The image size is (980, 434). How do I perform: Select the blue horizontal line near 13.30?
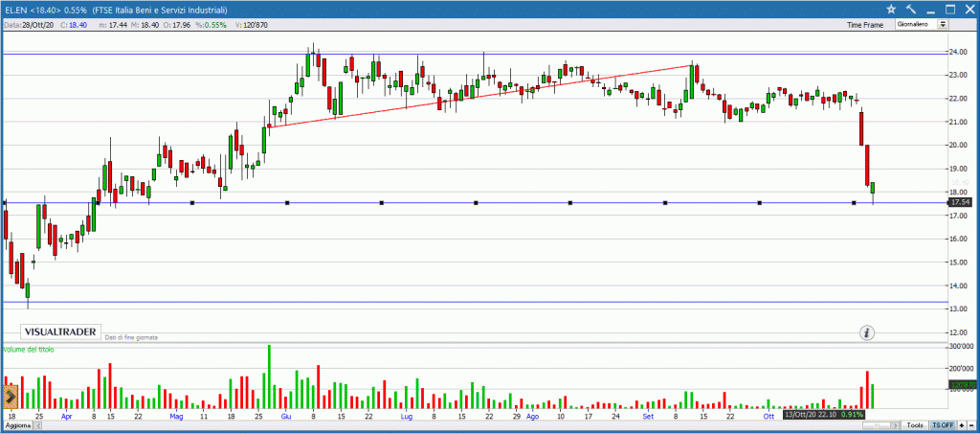[x=475, y=302]
